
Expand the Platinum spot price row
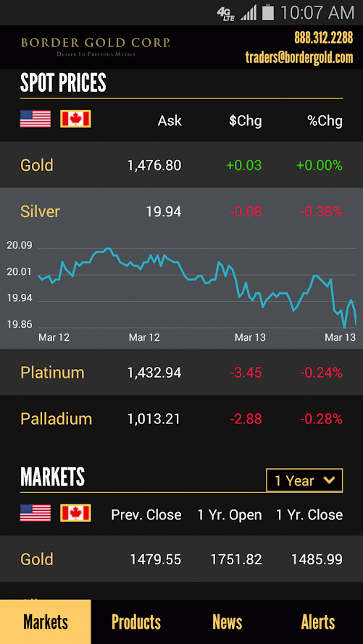181,373
